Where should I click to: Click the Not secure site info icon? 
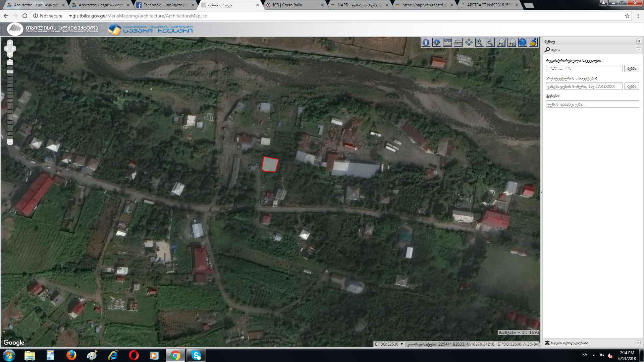tap(36, 16)
